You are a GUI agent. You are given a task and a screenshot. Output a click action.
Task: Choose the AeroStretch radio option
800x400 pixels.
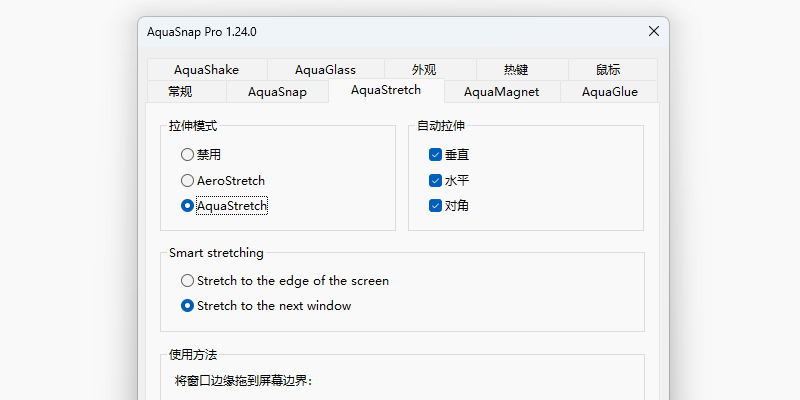point(187,181)
